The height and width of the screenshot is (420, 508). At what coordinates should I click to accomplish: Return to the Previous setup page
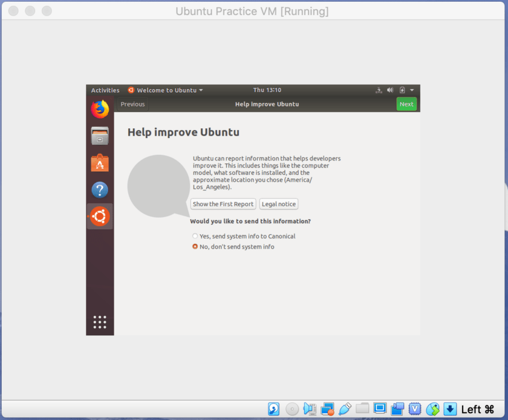coord(132,104)
